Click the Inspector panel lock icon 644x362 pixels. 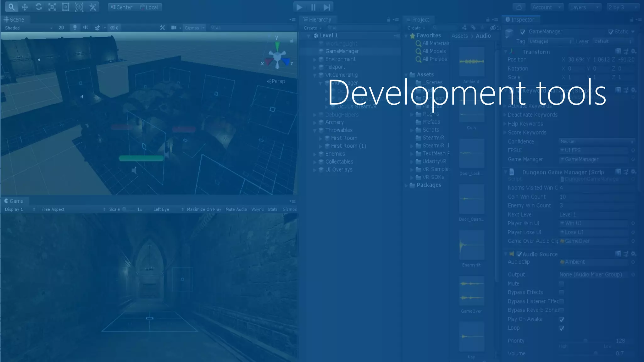pos(631,19)
